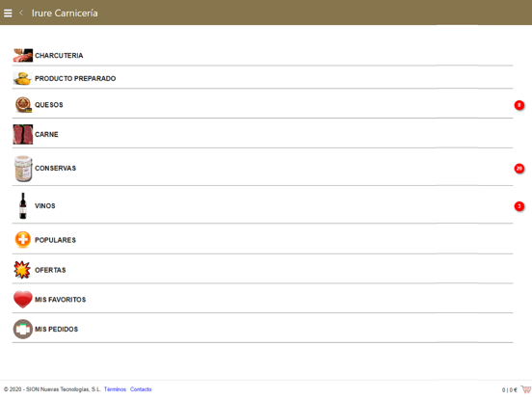The width and height of the screenshot is (532, 399).
Task: View MIS FAVORITOS list
Action: pos(61,300)
